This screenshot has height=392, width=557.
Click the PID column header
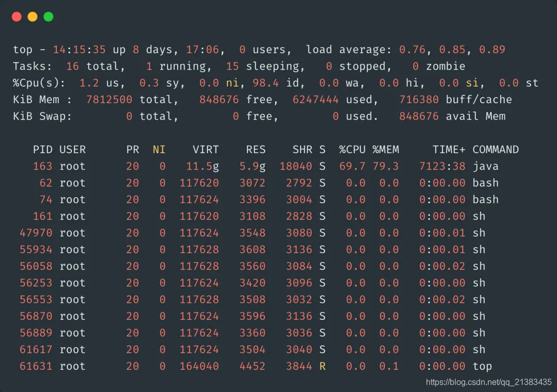coord(43,150)
